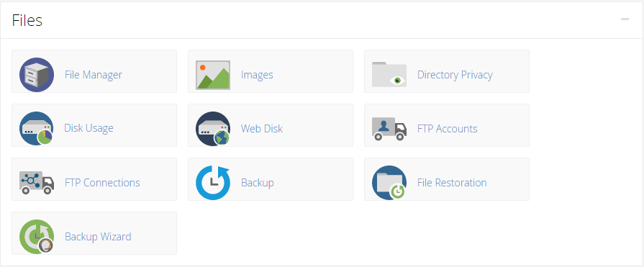The image size is (644, 267).
Task: Click the Files panel heading
Action: pos(27,20)
